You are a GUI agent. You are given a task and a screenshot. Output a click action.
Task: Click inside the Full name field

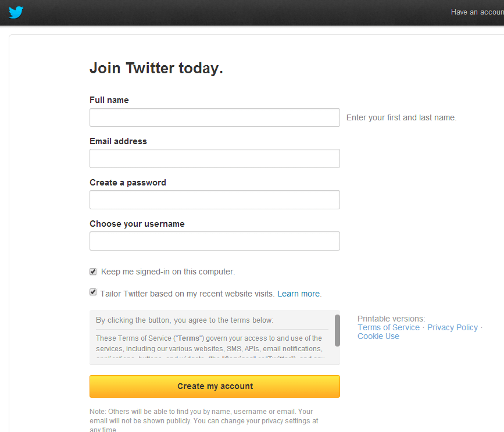pos(215,117)
